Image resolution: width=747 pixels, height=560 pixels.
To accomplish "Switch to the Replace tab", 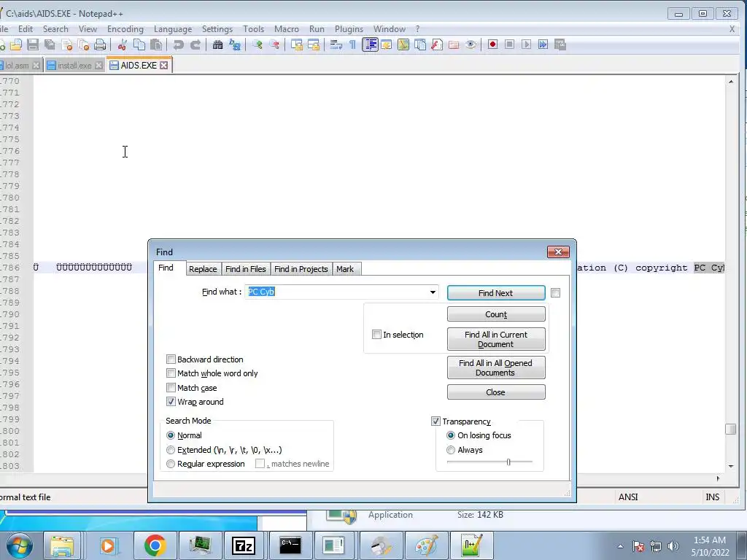I will 203,269.
